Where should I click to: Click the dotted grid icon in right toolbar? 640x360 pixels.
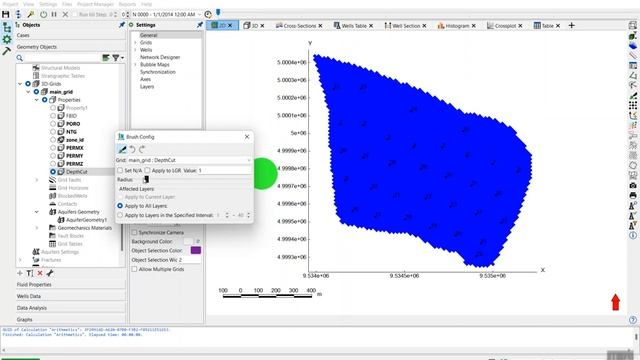[x=633, y=105]
